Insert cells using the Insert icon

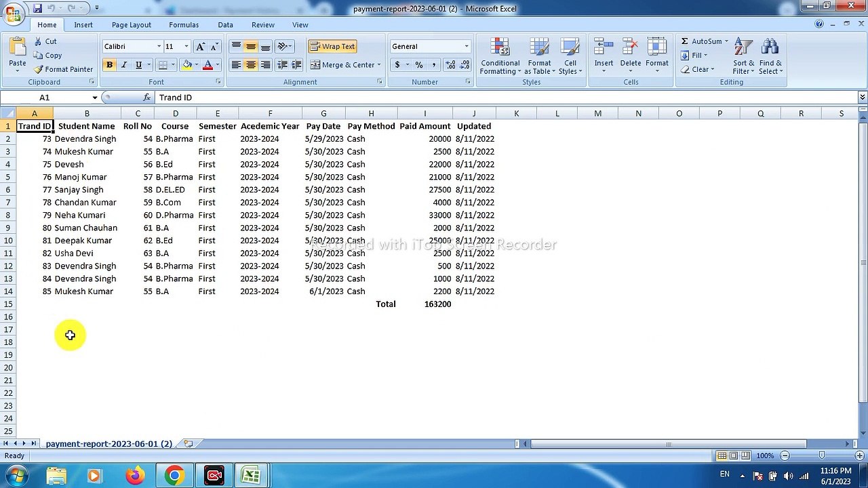tap(604, 47)
